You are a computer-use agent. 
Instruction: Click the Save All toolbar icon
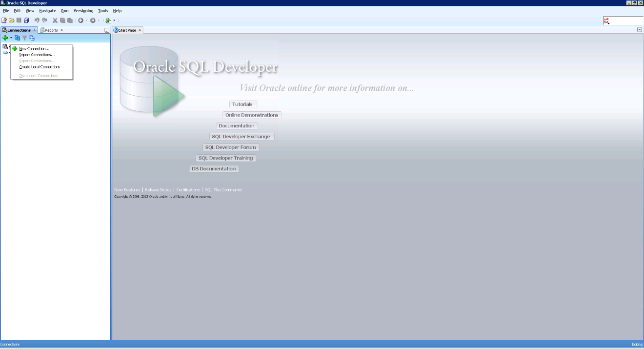pyautogui.click(x=26, y=21)
